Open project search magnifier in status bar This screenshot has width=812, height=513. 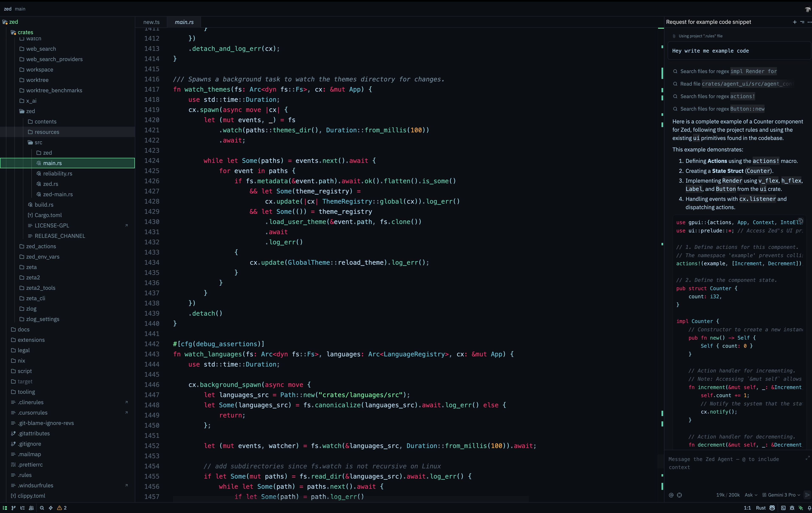click(x=42, y=508)
